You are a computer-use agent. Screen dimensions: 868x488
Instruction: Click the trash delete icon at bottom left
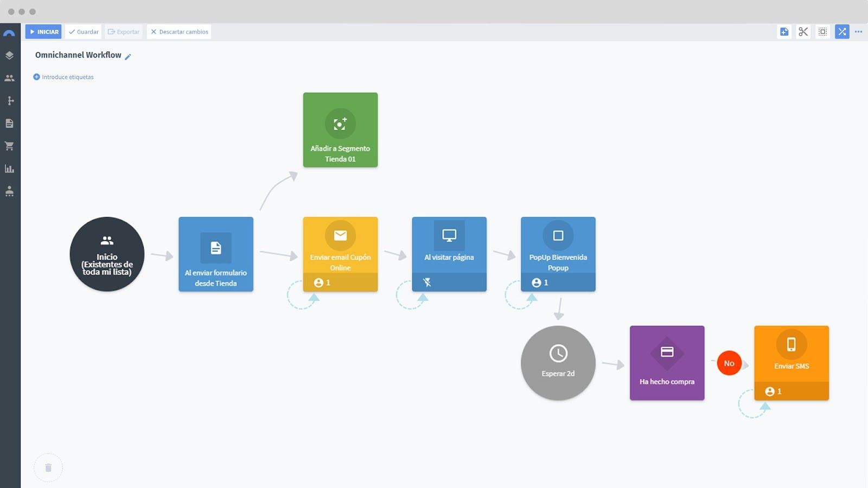coord(48,467)
